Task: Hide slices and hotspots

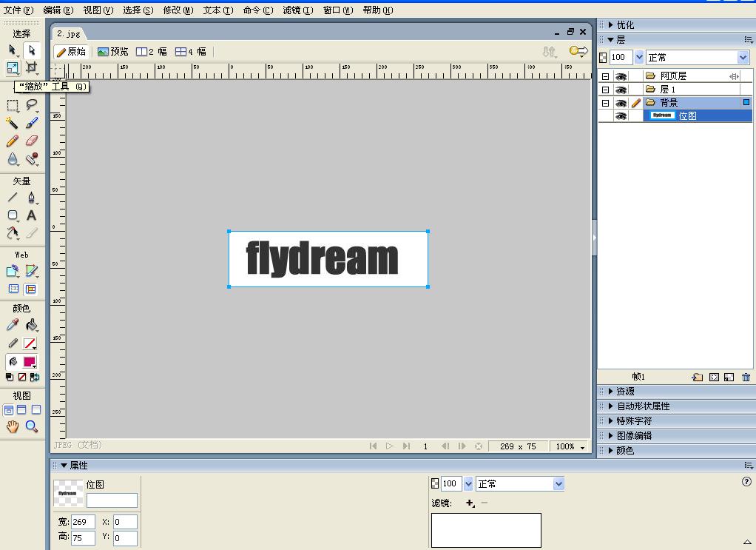Action: point(13,289)
